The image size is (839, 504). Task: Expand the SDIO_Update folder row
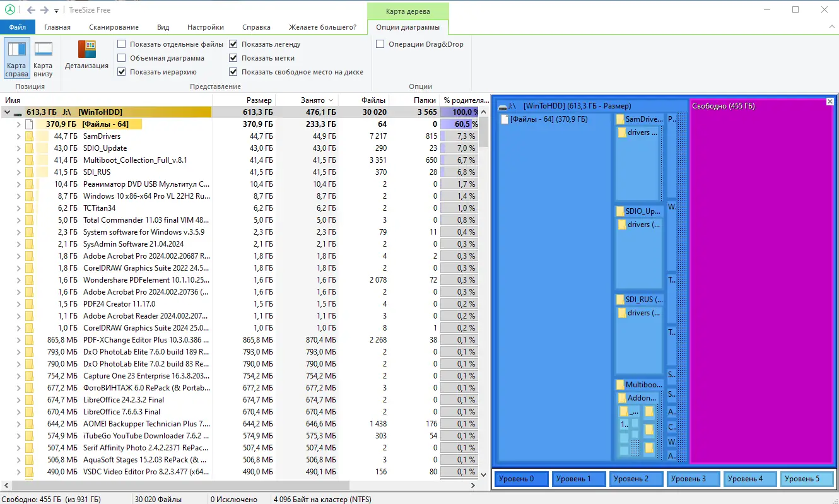tap(19, 148)
